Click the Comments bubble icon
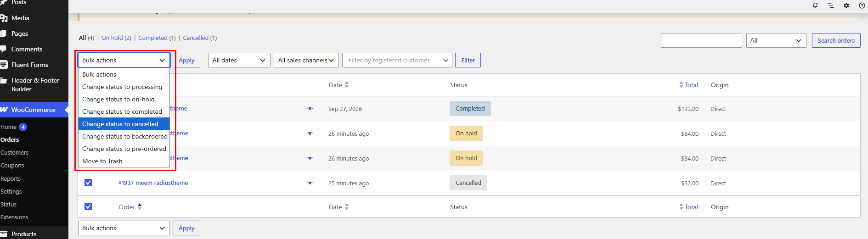This screenshot has width=868, height=239. point(4,49)
